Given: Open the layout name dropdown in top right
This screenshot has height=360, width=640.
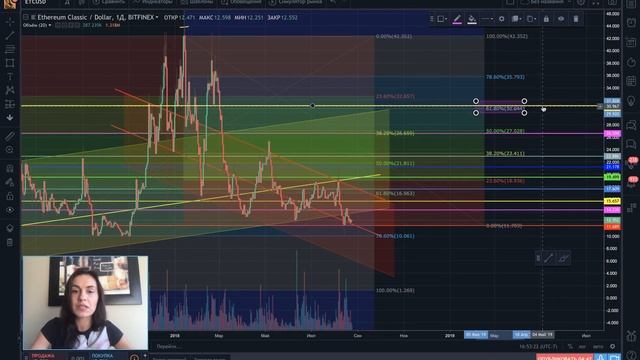Looking at the screenshot, I should [x=547, y=2].
